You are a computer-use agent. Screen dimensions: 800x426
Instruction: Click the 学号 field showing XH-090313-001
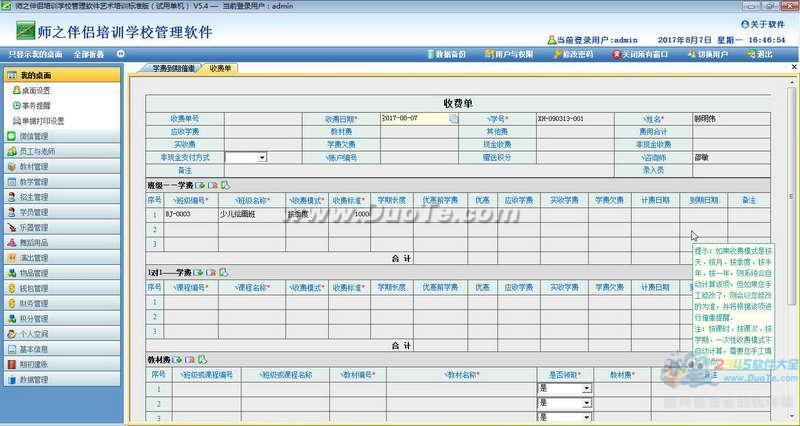click(x=575, y=118)
